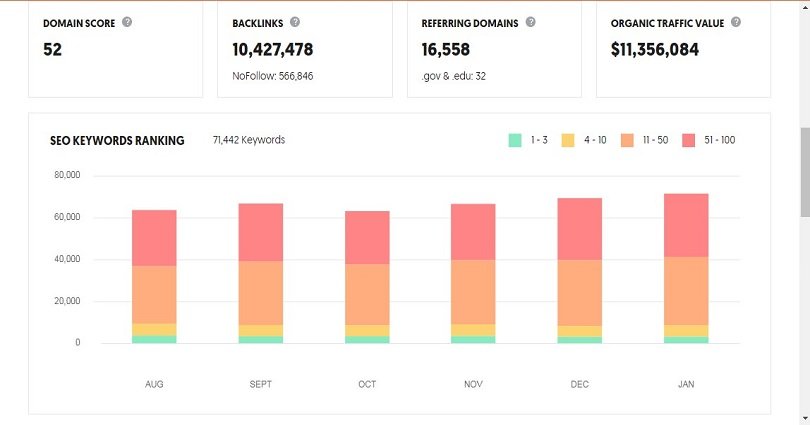Click the Backlinks help question icon
The width and height of the screenshot is (810, 425).
pos(294,22)
